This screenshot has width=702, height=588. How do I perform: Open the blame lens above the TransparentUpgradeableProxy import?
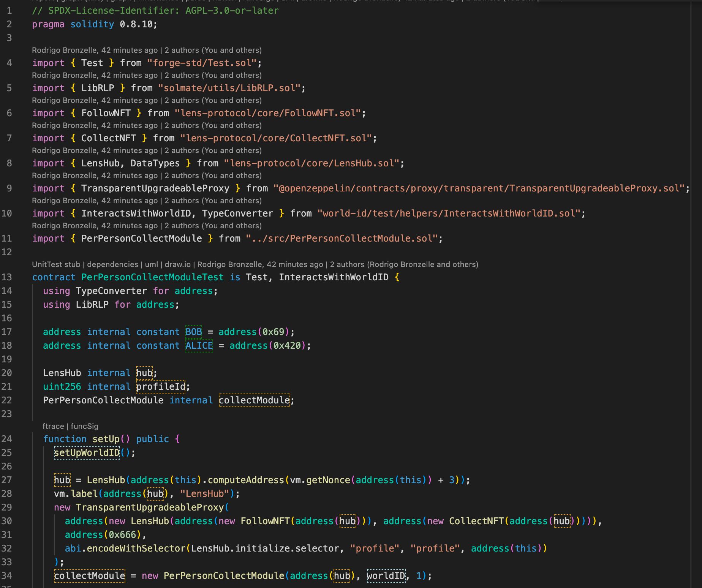pos(147,175)
